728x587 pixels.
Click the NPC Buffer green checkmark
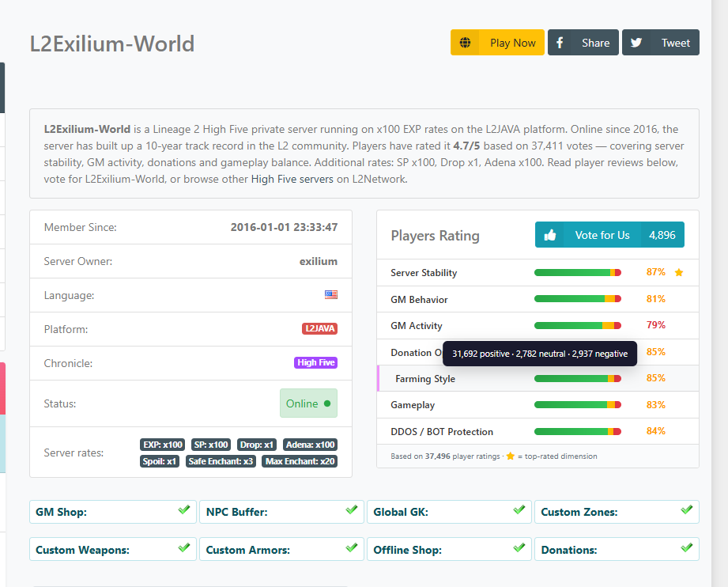(x=352, y=509)
